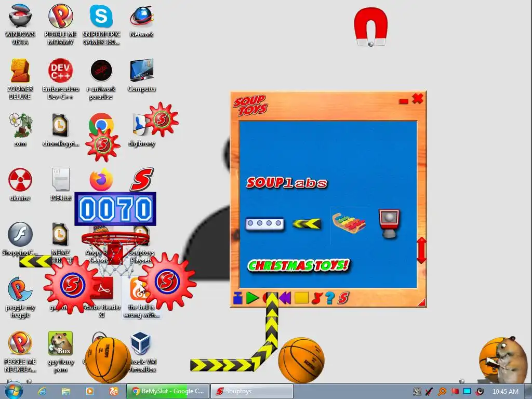532x399 pixels.
Task: Minimize the Souptoys toybox window
Action: pos(403,101)
